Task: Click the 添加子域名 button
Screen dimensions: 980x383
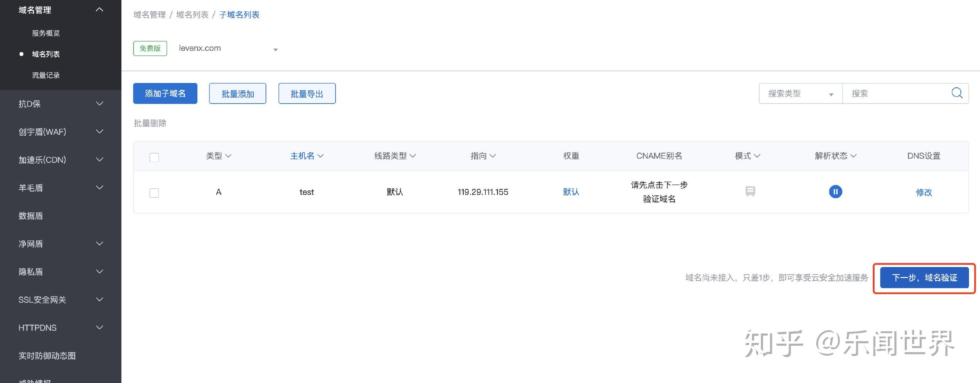Action: click(165, 94)
